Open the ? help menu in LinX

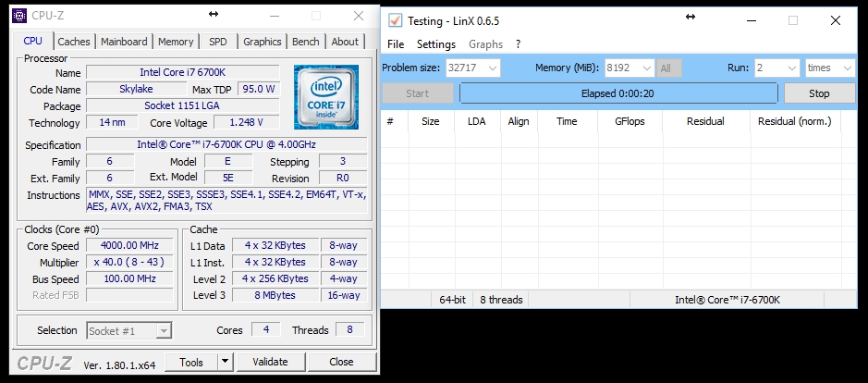519,44
